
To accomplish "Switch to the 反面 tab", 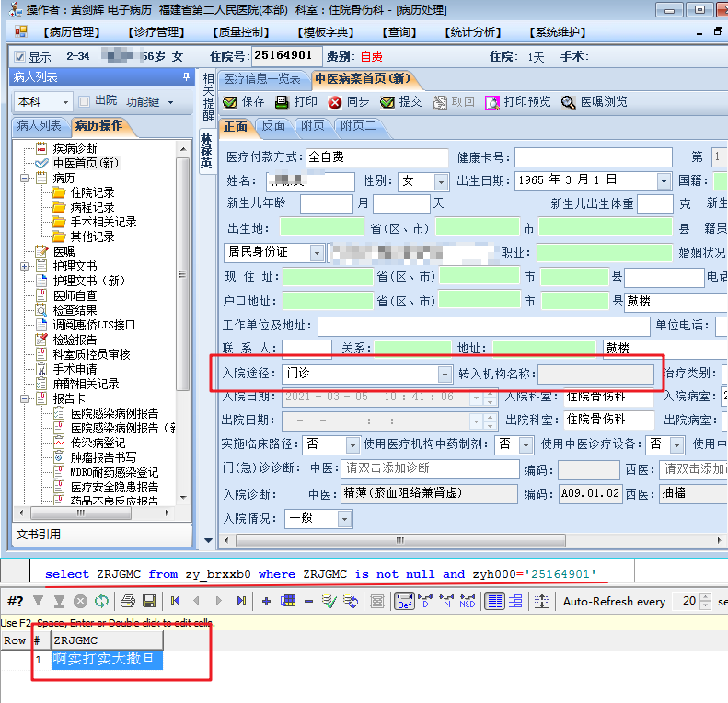I will [x=273, y=126].
